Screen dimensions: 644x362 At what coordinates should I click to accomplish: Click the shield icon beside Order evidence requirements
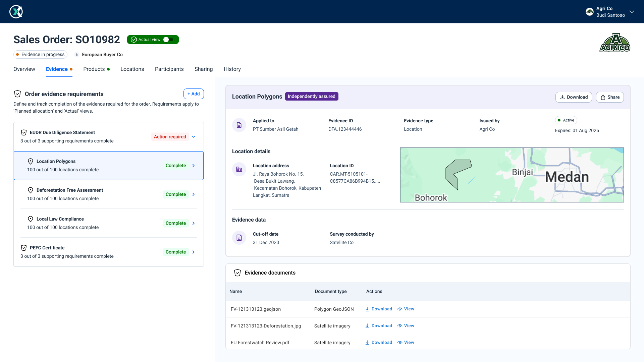(17, 94)
